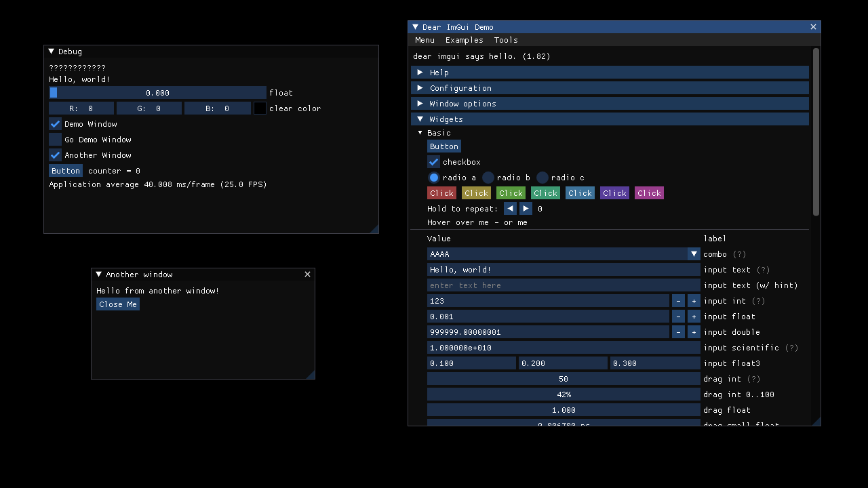This screenshot has height=488, width=868.
Task: Collapse the Basic tree node
Action: coord(420,133)
